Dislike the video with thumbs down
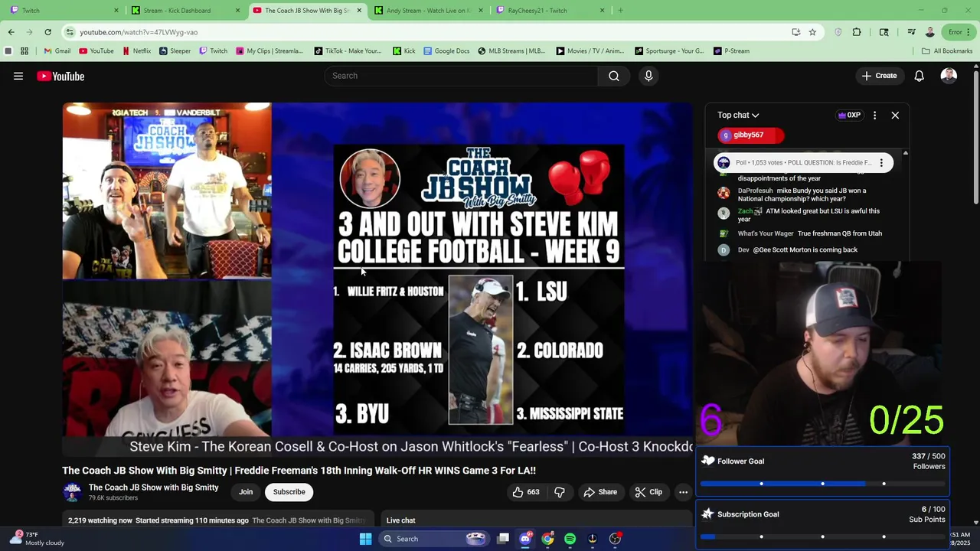Screen dimensions: 980x551 [560, 492]
